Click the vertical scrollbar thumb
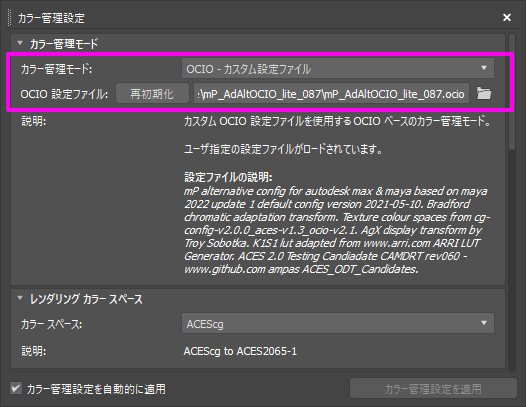Image resolution: width=526 pixels, height=407 pixels. 512,92
